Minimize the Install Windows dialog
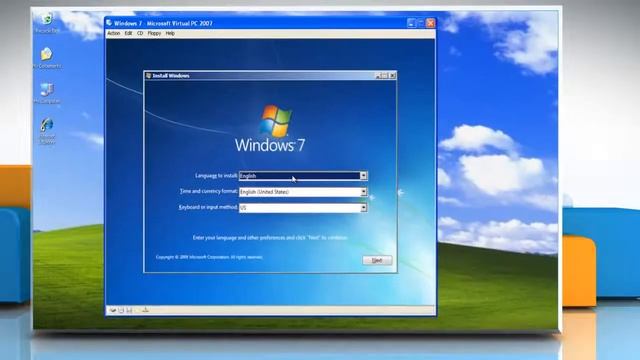640x360 pixels. tap(378, 76)
